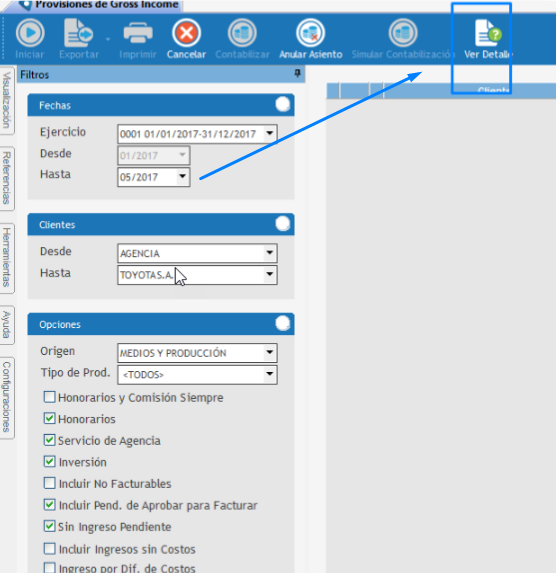Open the Referencias side tab
The width and height of the screenshot is (556, 573).
(x=7, y=178)
